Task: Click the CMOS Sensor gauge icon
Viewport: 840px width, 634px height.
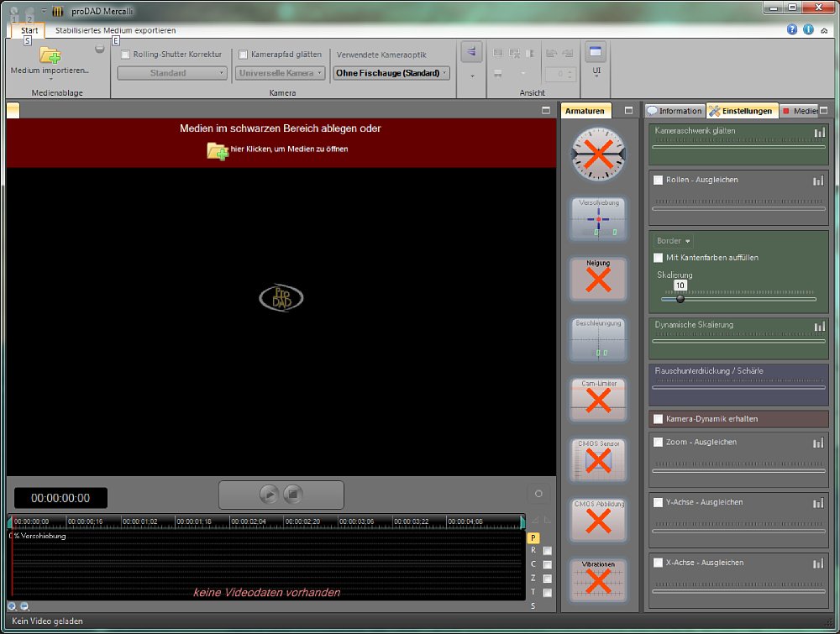Action: pos(597,459)
